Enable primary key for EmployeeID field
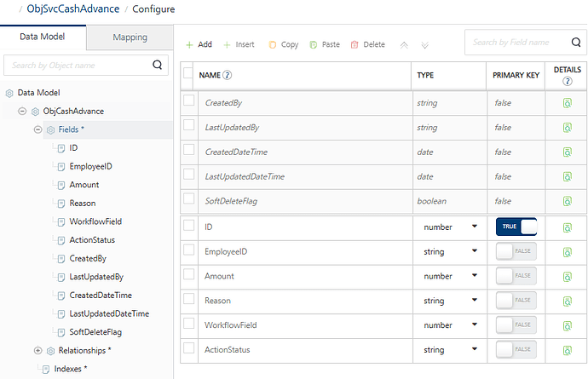588x379 pixels. pos(516,252)
